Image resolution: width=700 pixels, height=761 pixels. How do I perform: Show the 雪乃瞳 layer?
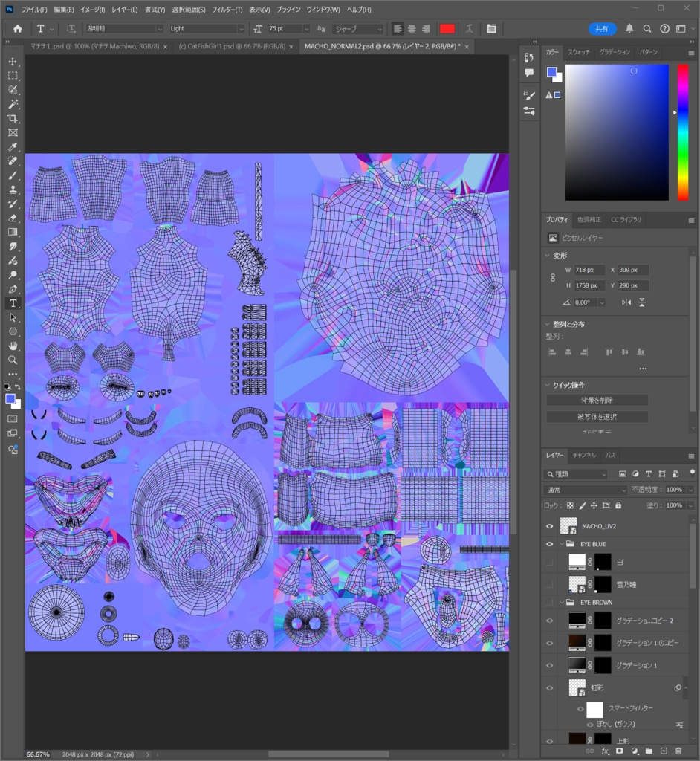549,584
